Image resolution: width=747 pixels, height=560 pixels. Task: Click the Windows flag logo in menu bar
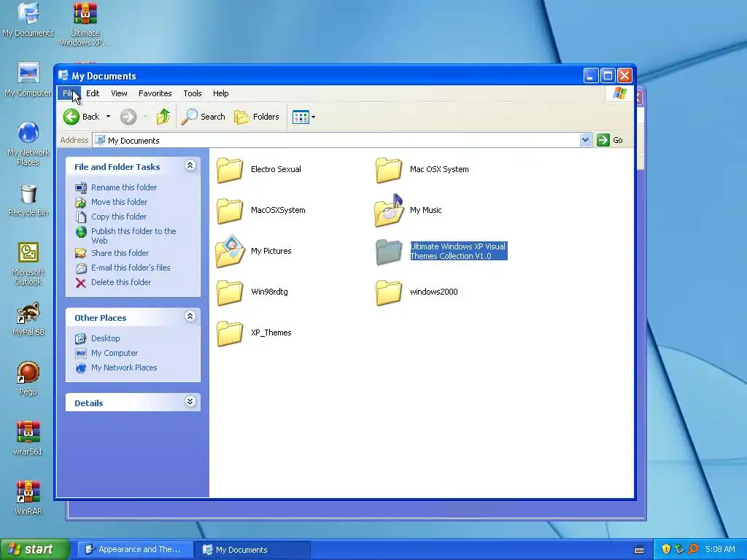(620, 93)
